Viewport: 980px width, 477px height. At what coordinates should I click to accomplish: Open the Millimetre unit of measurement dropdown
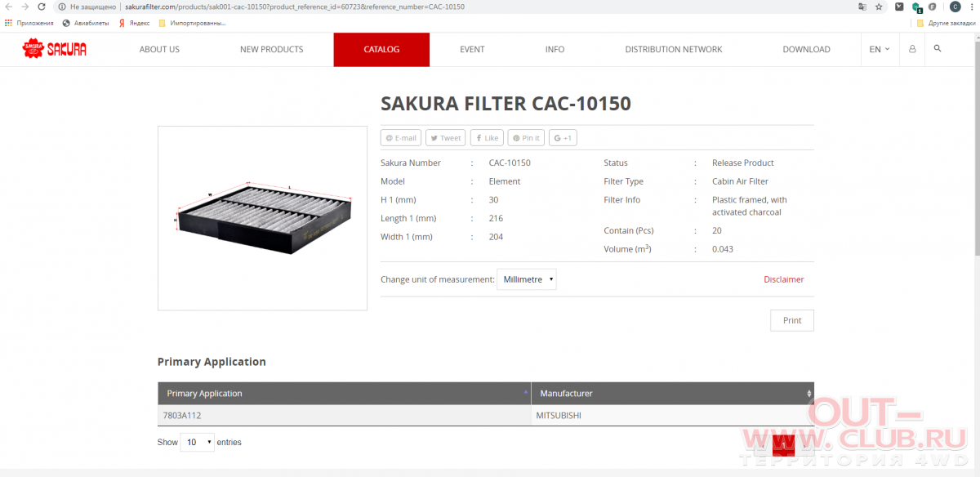click(527, 279)
